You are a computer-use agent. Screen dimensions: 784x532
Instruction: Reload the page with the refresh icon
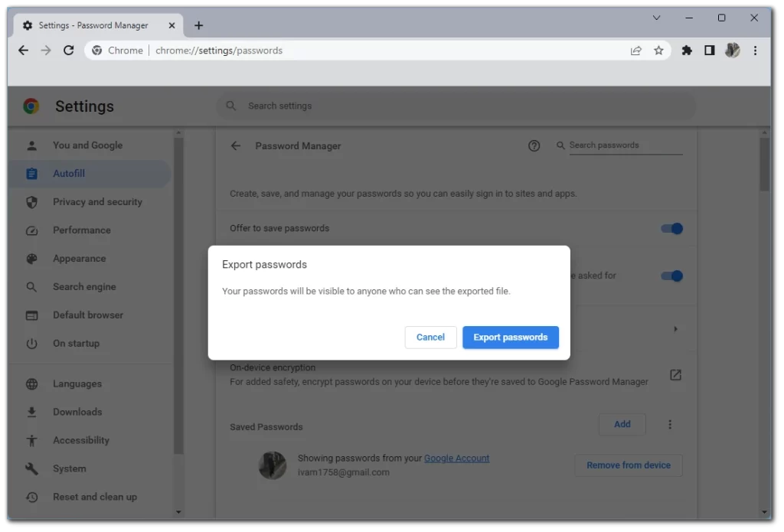point(68,51)
